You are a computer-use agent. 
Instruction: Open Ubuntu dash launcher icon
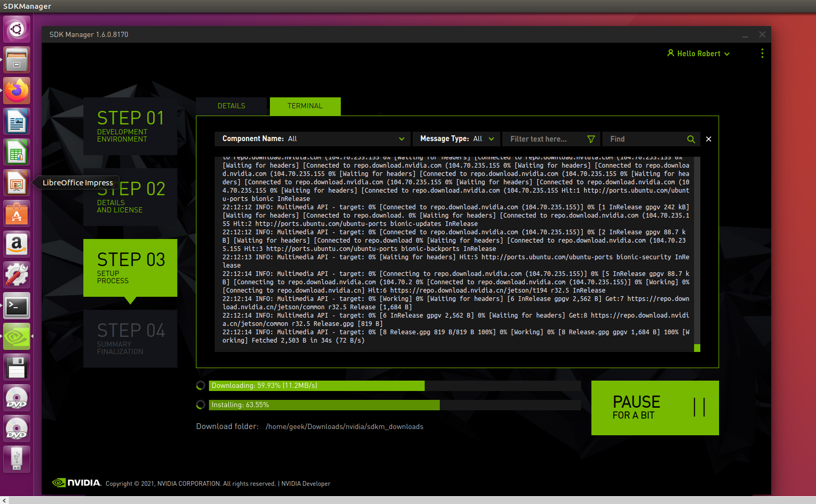pos(17,29)
